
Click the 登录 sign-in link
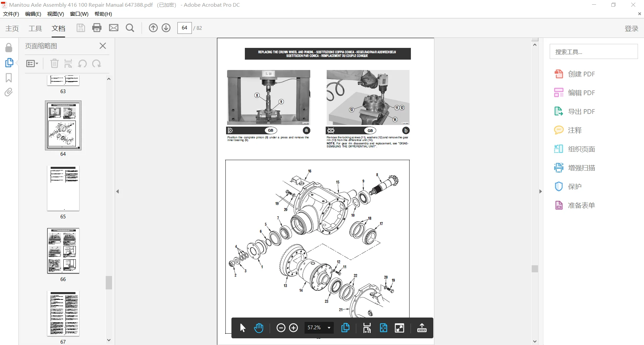pyautogui.click(x=631, y=28)
